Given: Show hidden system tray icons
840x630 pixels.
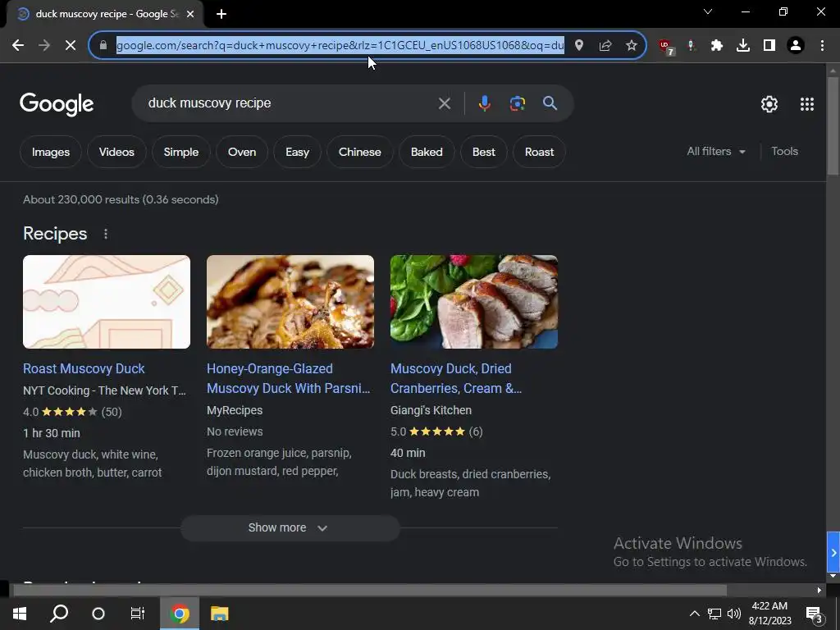Looking at the screenshot, I should (x=694, y=614).
